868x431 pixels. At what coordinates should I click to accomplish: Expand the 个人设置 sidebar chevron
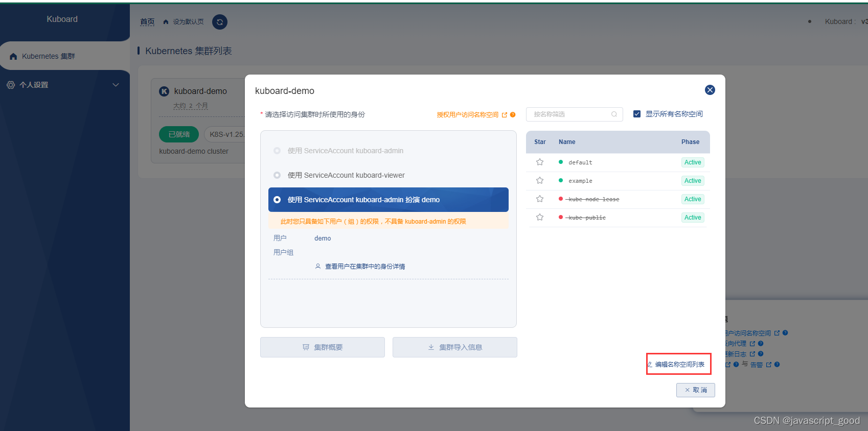(x=116, y=85)
